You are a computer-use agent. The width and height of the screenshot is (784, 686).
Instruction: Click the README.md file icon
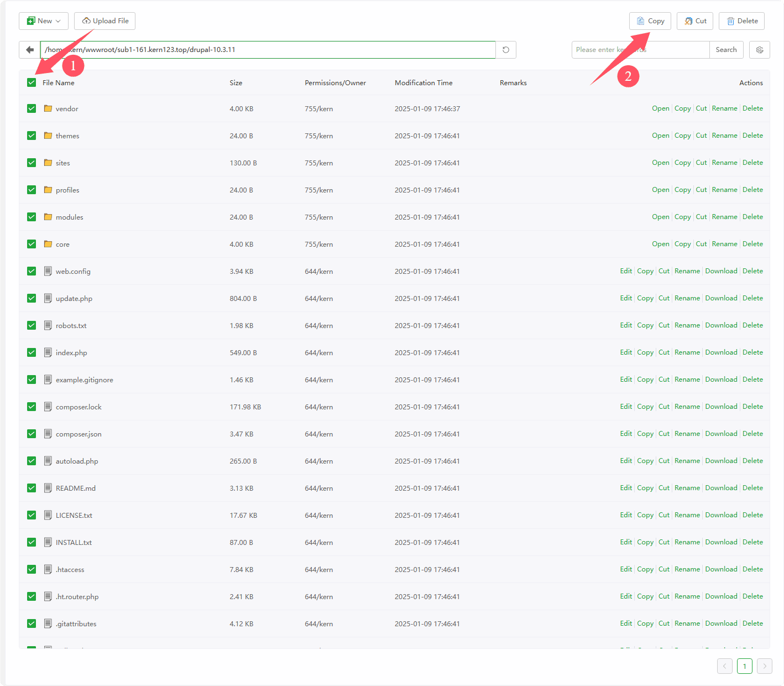coord(48,488)
